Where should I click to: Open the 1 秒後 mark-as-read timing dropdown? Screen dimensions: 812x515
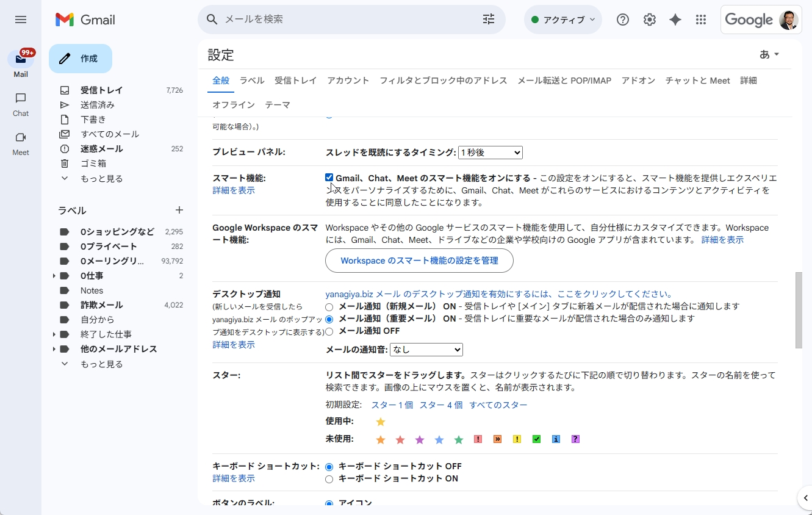pyautogui.click(x=490, y=153)
